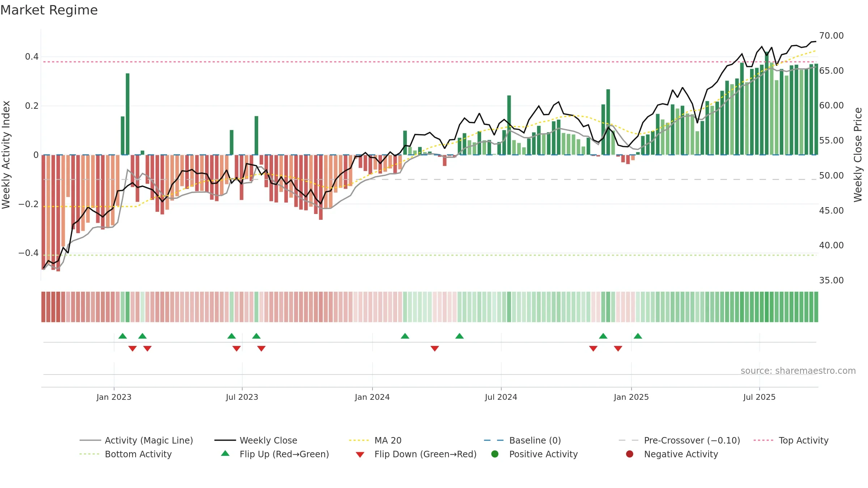Click the Weekly Close legend entry
Screen dimensions: 868x488
click(256, 440)
